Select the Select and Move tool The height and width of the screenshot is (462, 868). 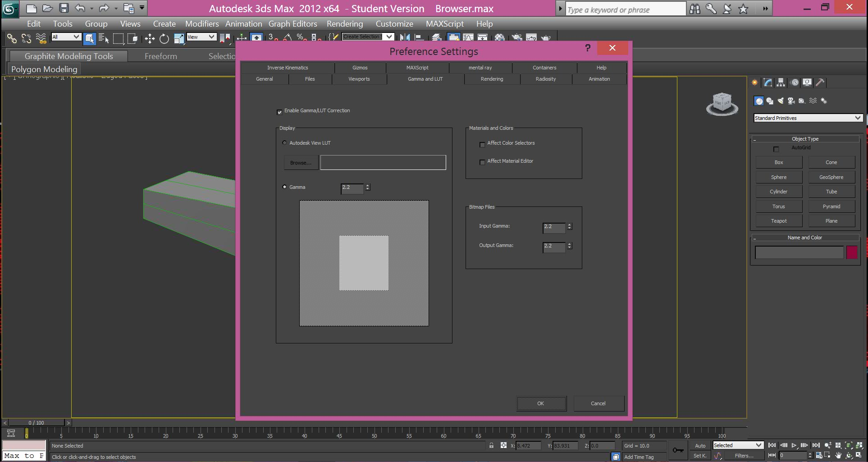pyautogui.click(x=150, y=39)
